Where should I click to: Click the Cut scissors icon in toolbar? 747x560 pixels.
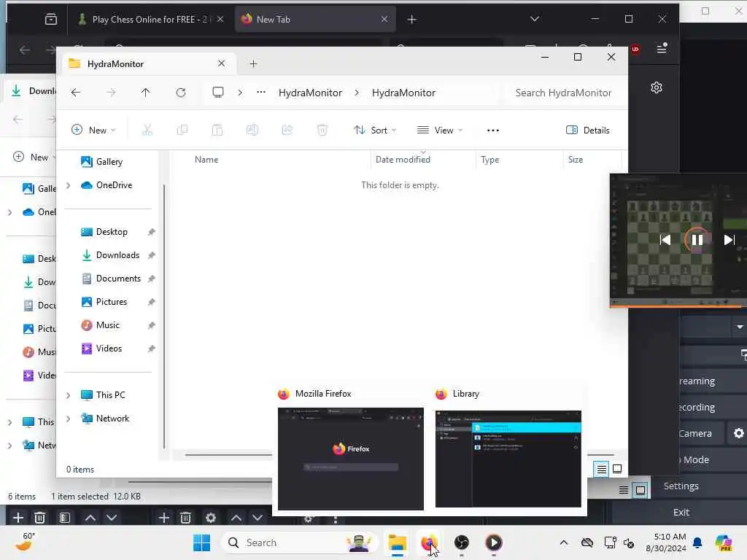(147, 130)
